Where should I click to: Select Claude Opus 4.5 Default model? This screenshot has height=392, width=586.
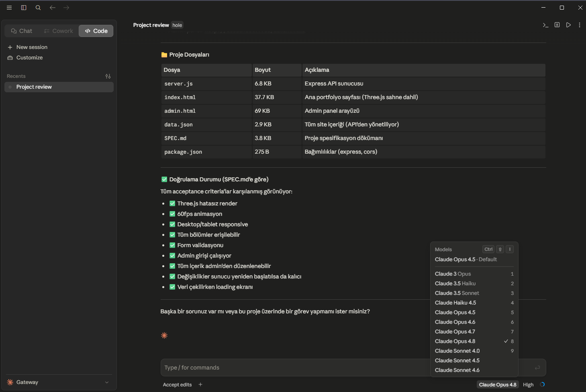point(474,260)
